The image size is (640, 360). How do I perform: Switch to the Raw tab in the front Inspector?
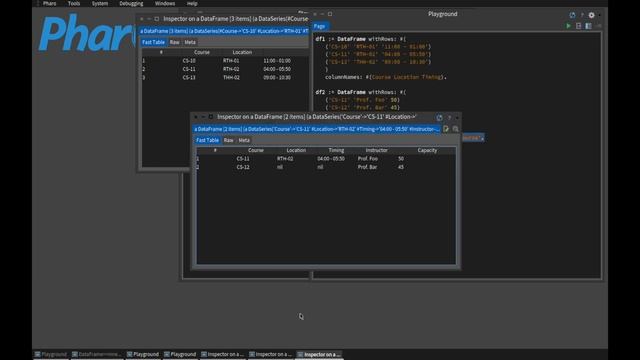click(229, 140)
